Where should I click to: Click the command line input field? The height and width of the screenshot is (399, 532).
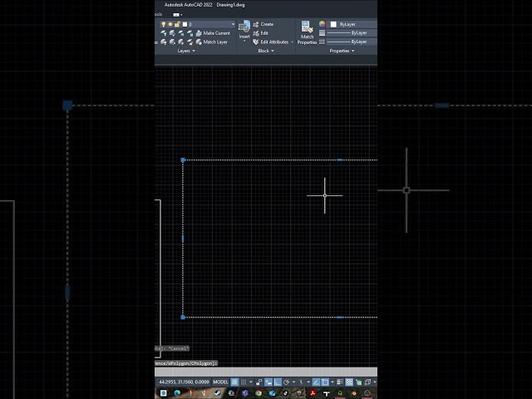(x=266, y=372)
